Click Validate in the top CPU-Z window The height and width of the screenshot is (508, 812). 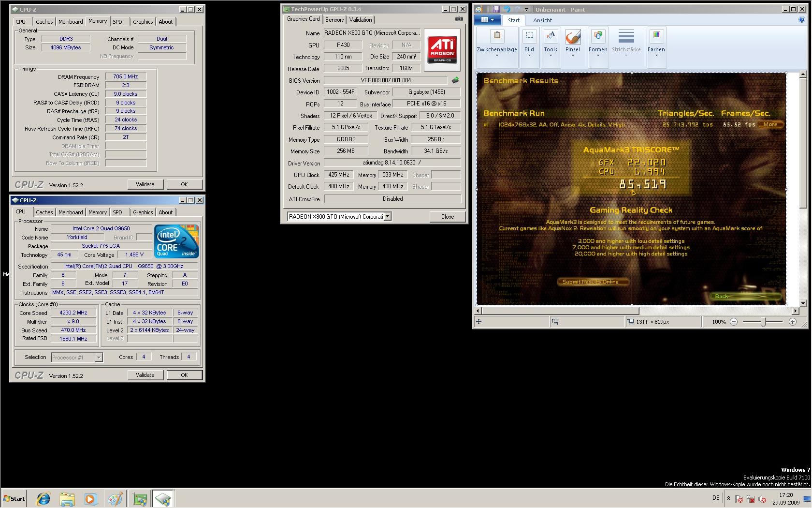pos(145,184)
